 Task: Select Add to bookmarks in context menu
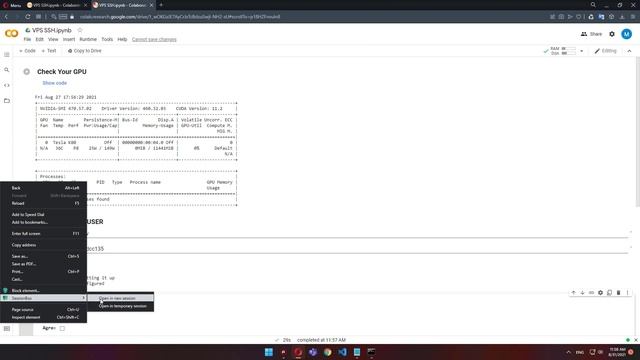44,222
